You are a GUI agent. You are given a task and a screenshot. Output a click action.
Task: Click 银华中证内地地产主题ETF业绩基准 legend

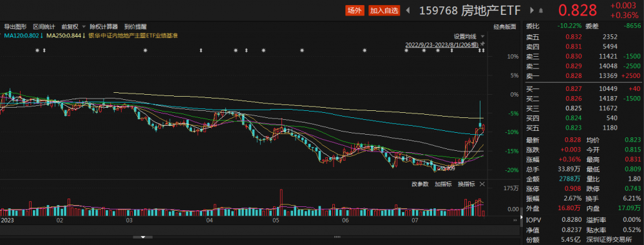coord(133,35)
